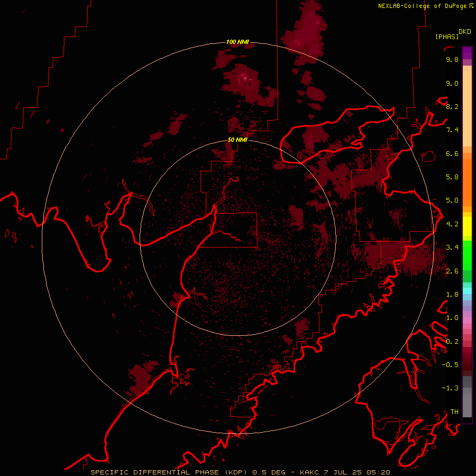This screenshot has width=476, height=476.
Task: Click the 3.4 legend value
Action: pos(452,248)
